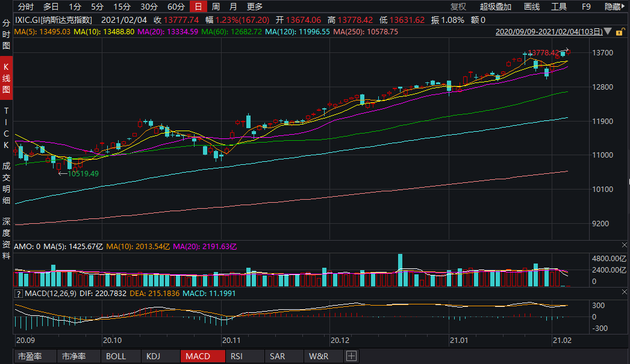This screenshot has height=364, width=630.
Task: Click the 画线 draw line button
Action: coord(532,7)
